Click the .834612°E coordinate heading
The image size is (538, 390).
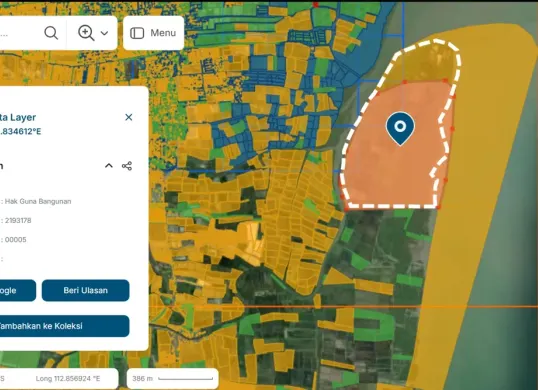21,132
